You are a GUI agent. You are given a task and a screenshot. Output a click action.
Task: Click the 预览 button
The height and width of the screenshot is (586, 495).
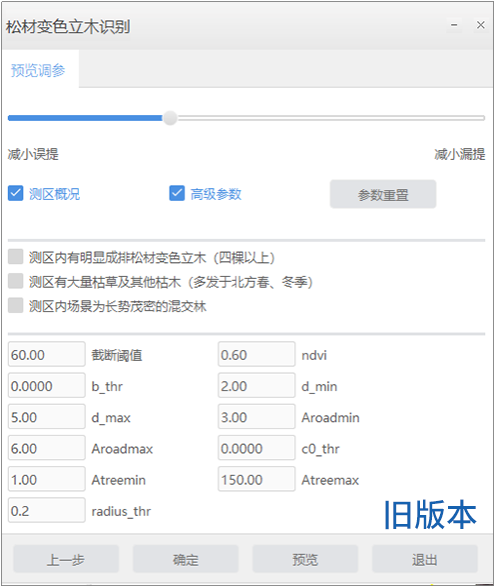[x=305, y=559]
